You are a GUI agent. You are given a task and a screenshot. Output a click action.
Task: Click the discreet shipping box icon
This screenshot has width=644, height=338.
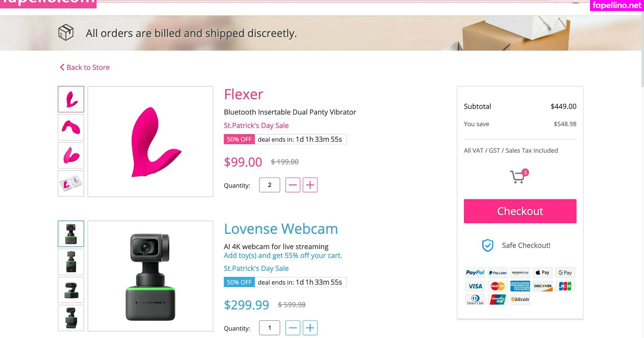point(66,33)
